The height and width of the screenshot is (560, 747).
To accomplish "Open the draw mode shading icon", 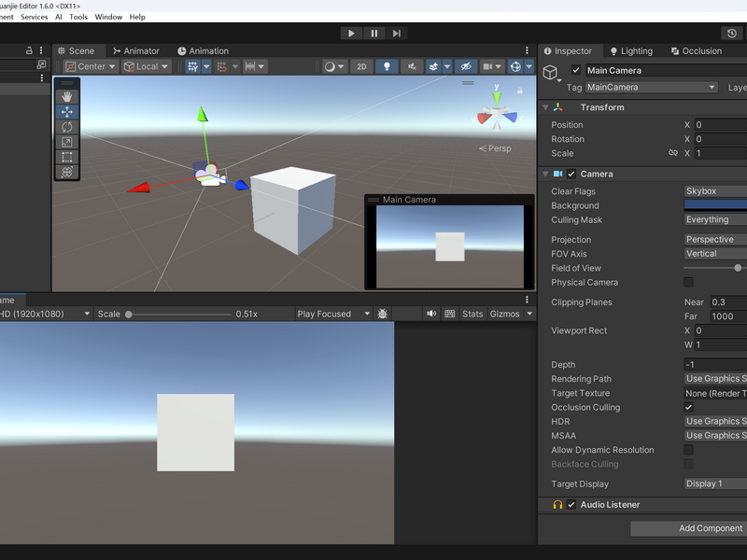I will pos(330,66).
